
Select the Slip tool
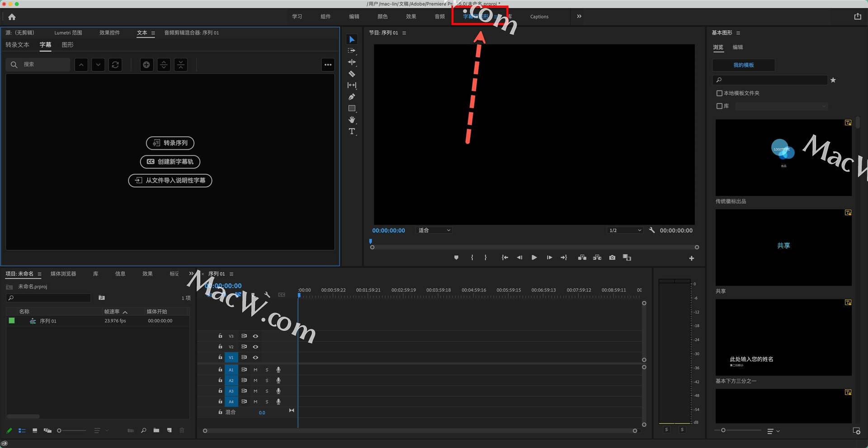tap(352, 85)
